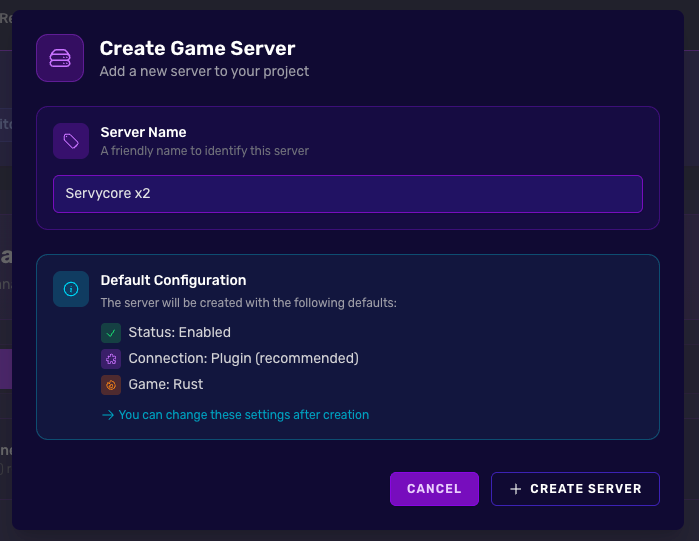Click 'Add a new server to your project'
Screen dimensions: 699x541
[x=204, y=71]
